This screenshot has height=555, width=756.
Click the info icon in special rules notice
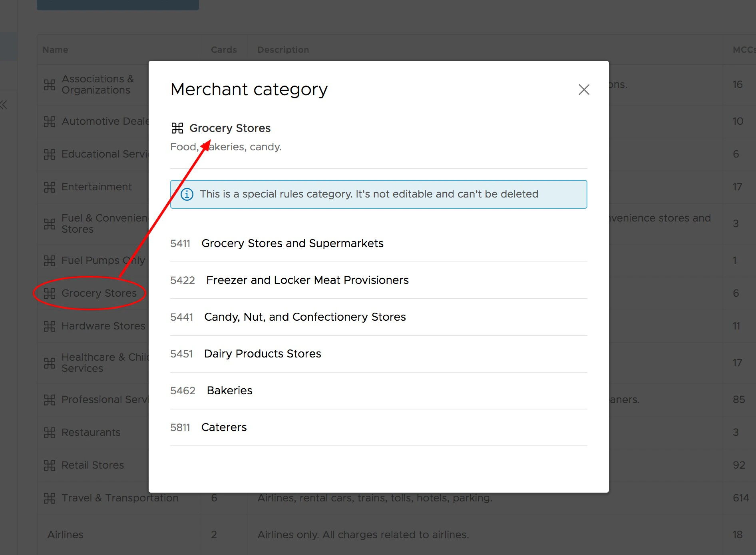pos(187,194)
